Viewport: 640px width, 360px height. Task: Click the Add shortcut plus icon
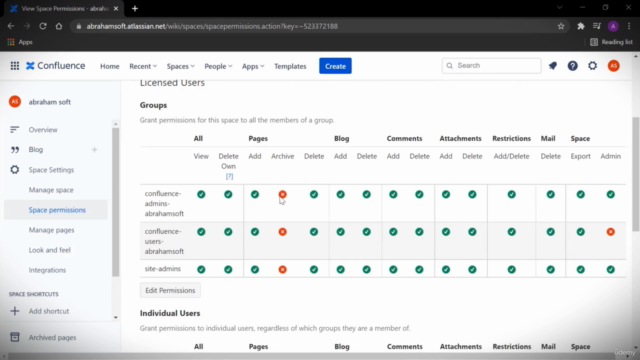point(15,311)
